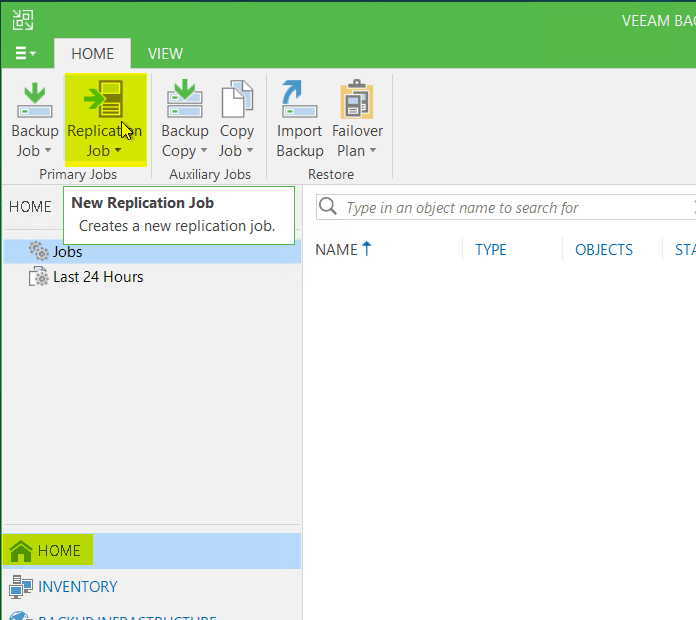The height and width of the screenshot is (620, 696).
Task: Switch to the VIEW ribbon tab
Action: coord(165,54)
